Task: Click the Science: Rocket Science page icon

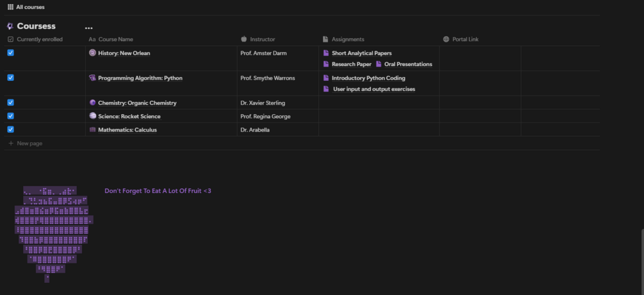Action: click(92, 116)
